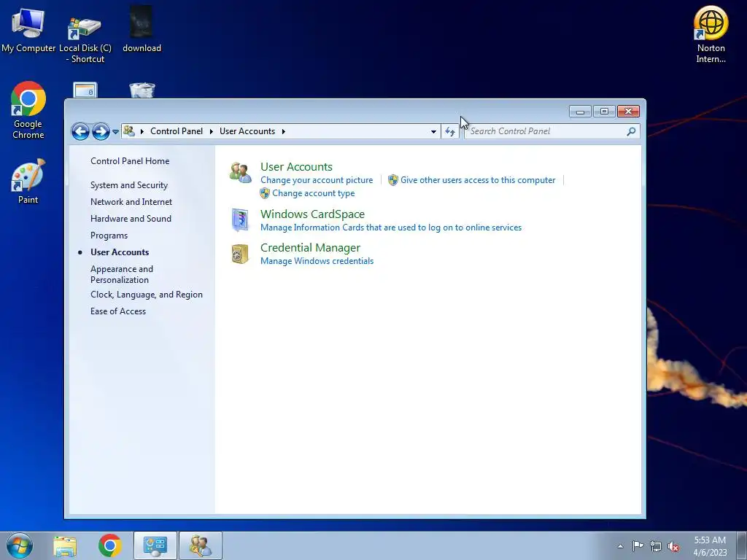Open Clock, Language, and Region

pos(146,295)
